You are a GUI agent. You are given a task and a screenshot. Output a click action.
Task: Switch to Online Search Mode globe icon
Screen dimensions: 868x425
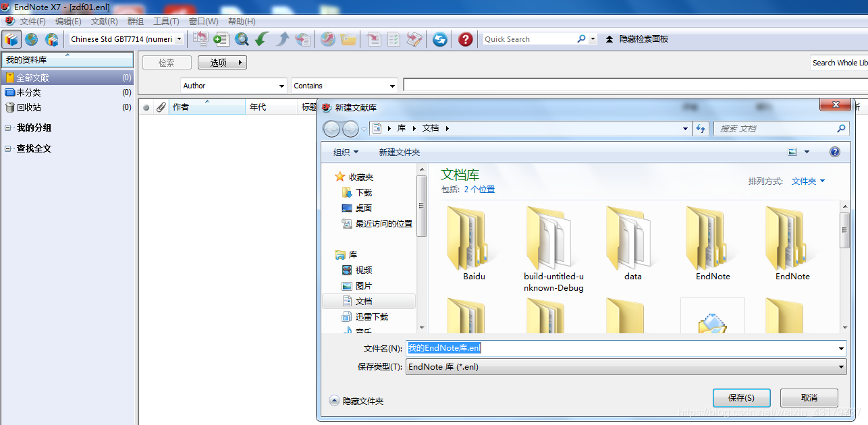tap(31, 39)
